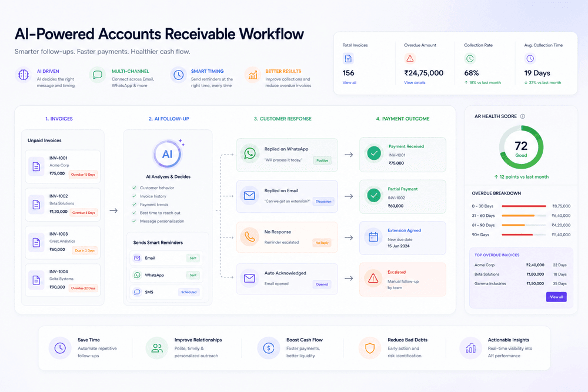Click the 61 - 90 Days overdue bar

[524, 225]
